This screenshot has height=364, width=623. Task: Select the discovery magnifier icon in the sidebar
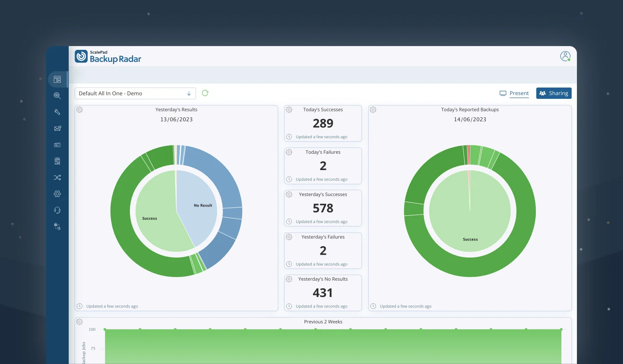[57, 96]
